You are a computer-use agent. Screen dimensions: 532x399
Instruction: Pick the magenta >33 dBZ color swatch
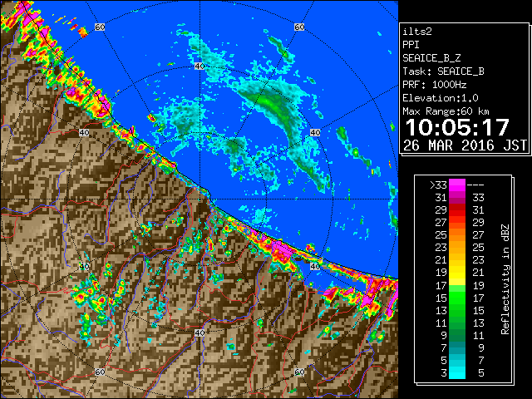click(x=457, y=185)
